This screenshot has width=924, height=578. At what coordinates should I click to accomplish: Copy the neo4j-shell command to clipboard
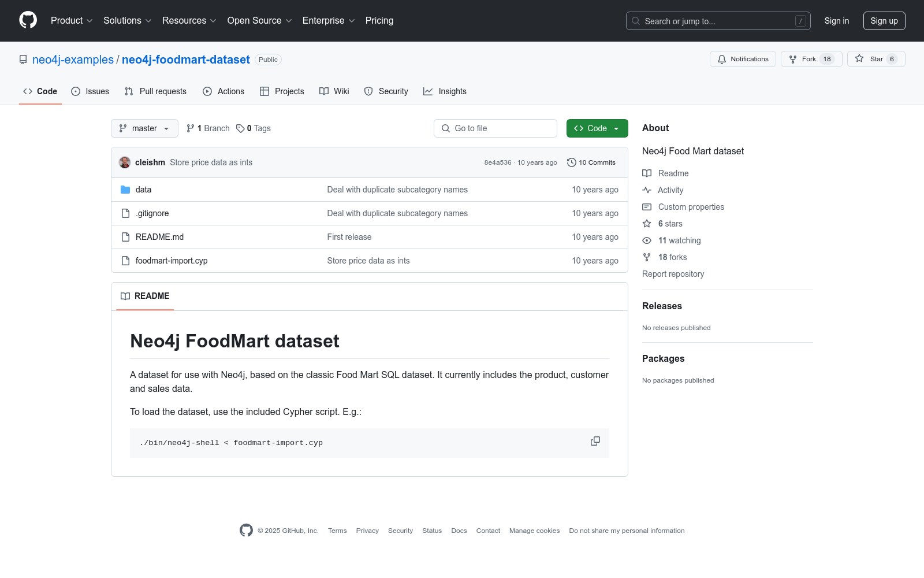(595, 442)
